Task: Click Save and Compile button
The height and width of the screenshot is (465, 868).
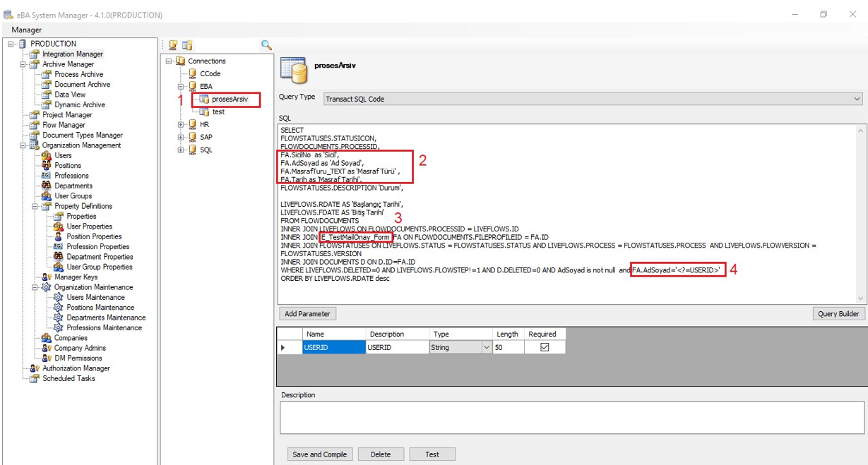Action: pos(319,454)
